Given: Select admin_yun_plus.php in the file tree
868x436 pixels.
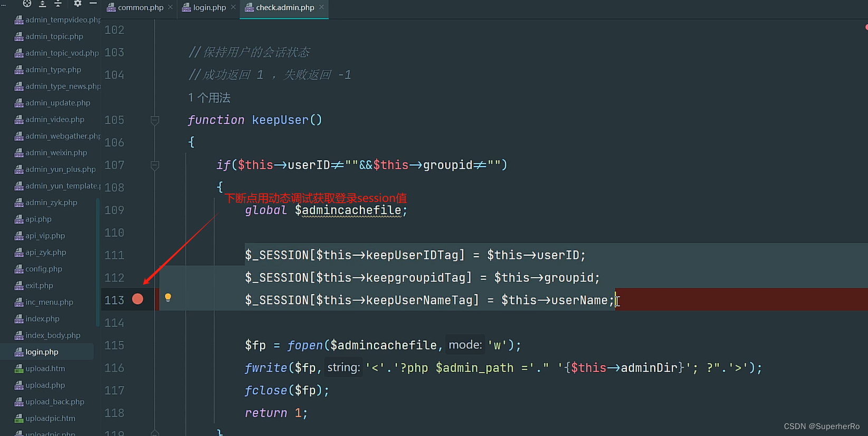Looking at the screenshot, I should pyautogui.click(x=55, y=169).
